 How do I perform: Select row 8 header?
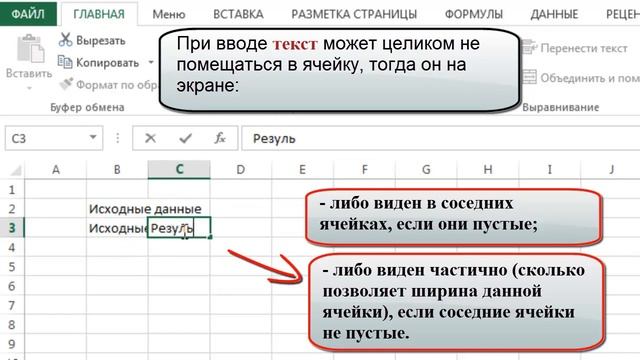click(x=12, y=324)
